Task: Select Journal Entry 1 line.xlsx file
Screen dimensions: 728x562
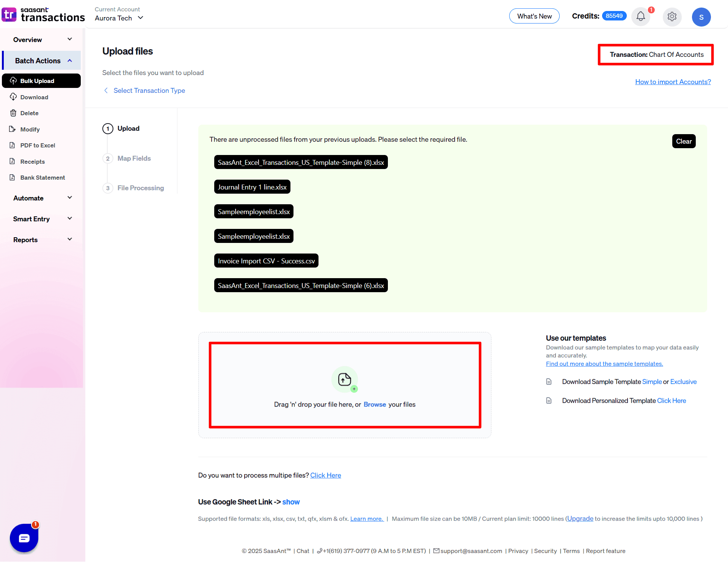Action: coord(252,187)
